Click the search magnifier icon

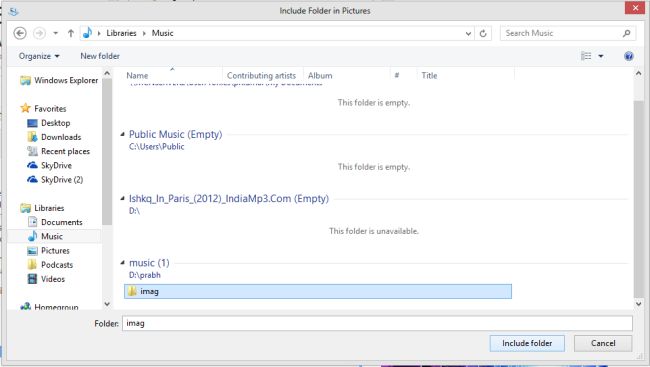pos(627,33)
